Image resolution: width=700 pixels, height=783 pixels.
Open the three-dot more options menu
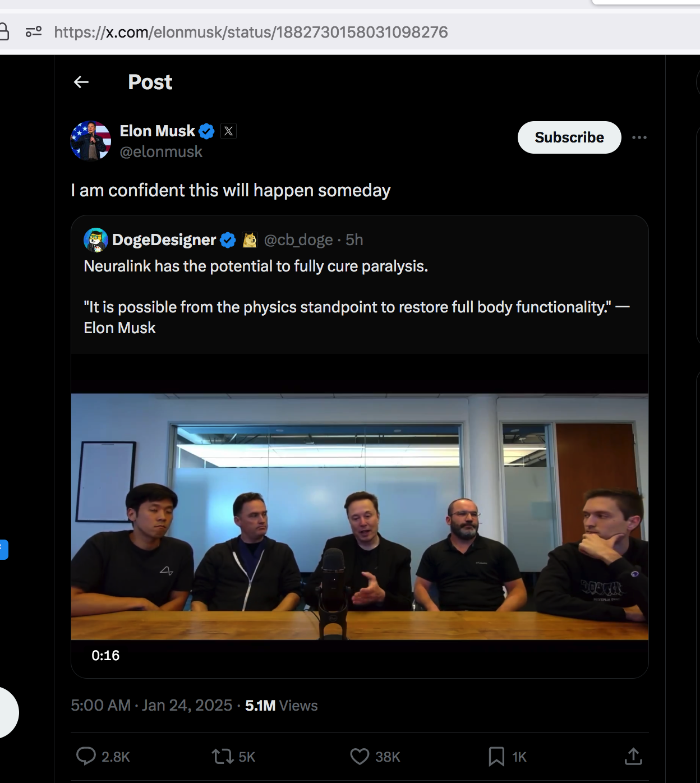(639, 137)
